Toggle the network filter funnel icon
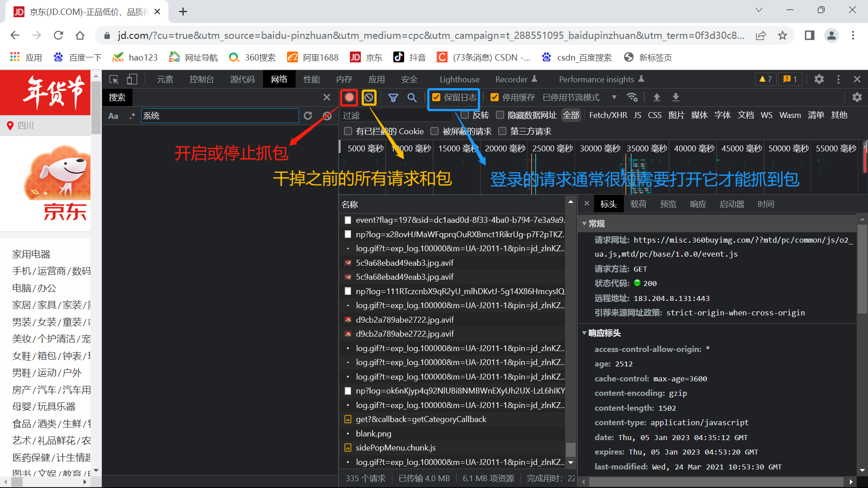868x488 pixels. pos(393,97)
